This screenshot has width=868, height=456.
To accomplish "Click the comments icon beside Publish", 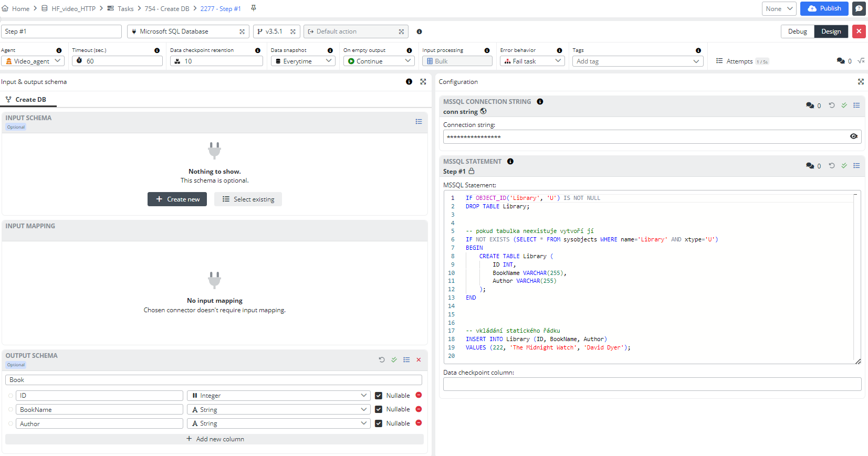I will pyautogui.click(x=859, y=8).
